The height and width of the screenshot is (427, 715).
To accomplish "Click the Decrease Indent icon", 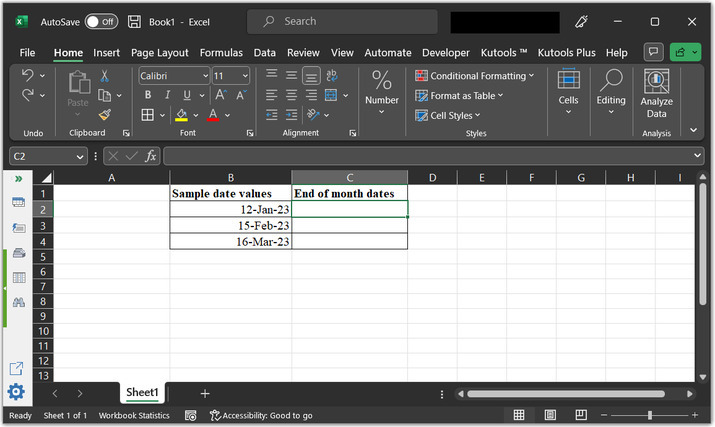I will 272,115.
